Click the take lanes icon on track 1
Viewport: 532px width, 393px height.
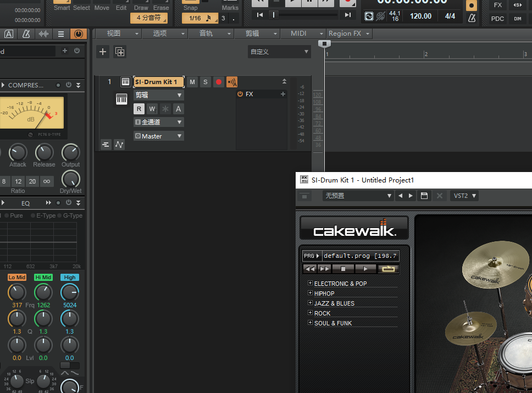(x=106, y=145)
